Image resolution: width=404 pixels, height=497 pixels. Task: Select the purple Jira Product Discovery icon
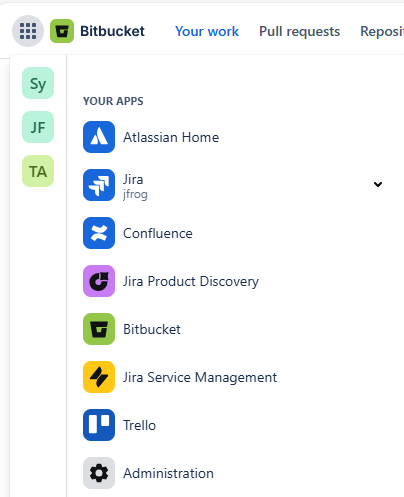click(99, 281)
